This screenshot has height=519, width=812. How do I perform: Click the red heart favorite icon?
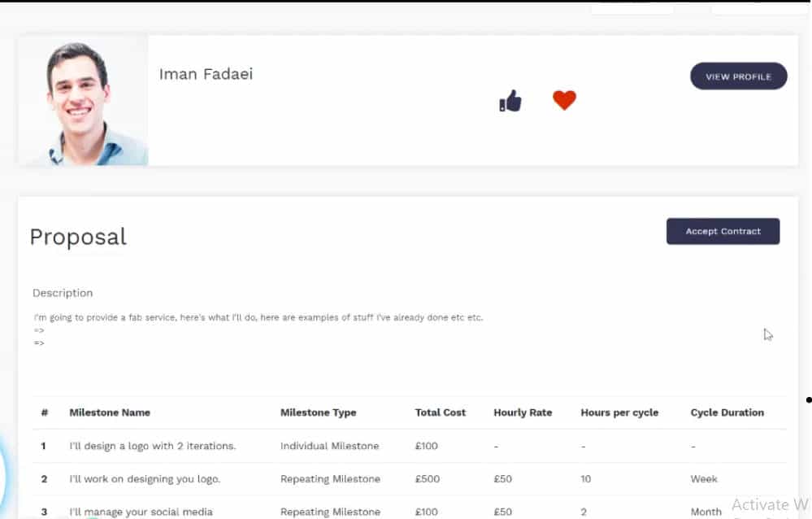(x=564, y=100)
